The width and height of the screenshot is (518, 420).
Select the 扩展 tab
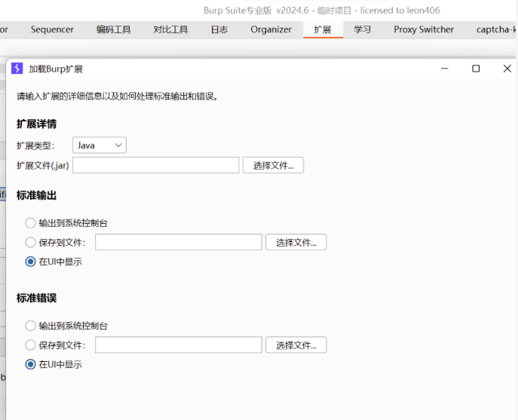[323, 29]
